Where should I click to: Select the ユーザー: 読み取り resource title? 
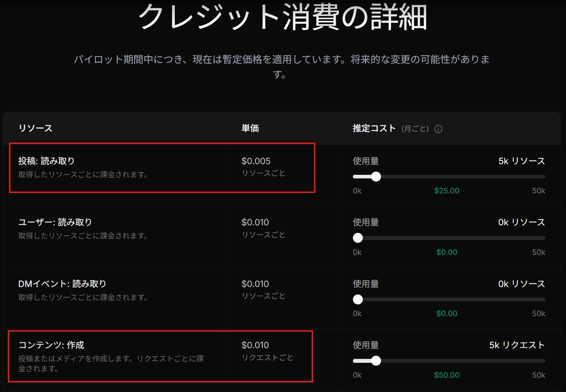point(55,222)
